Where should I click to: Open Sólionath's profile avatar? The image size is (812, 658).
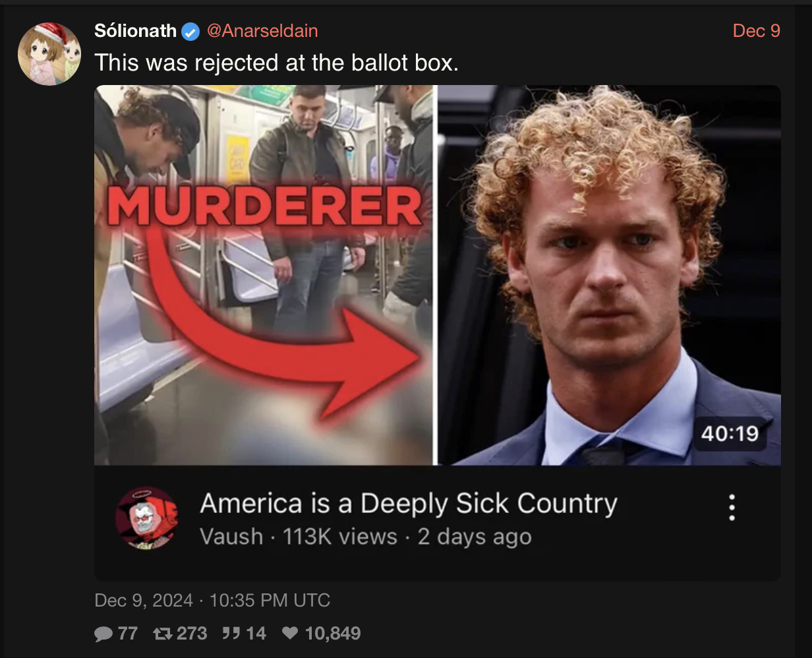click(x=49, y=53)
